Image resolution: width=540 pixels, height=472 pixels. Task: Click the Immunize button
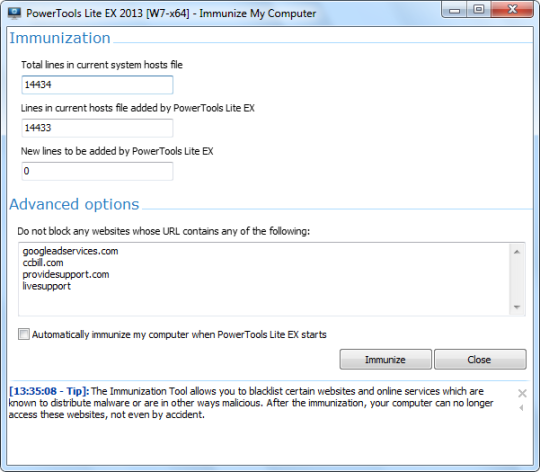click(385, 359)
